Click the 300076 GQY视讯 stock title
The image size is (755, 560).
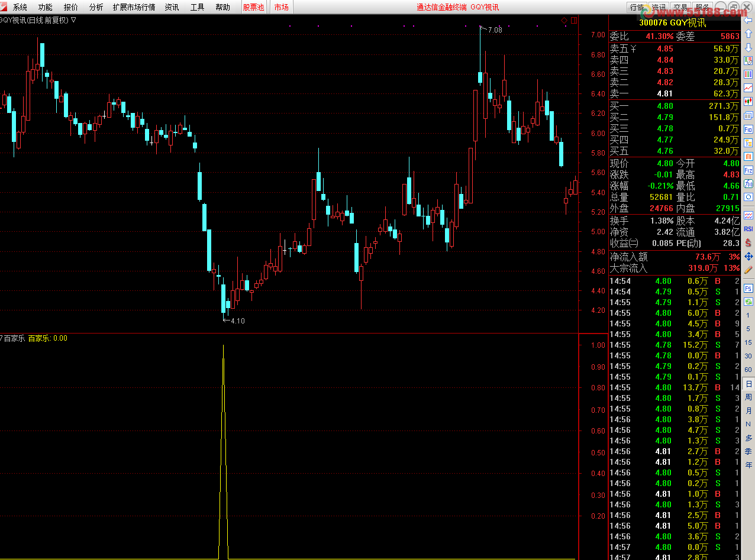(x=673, y=24)
